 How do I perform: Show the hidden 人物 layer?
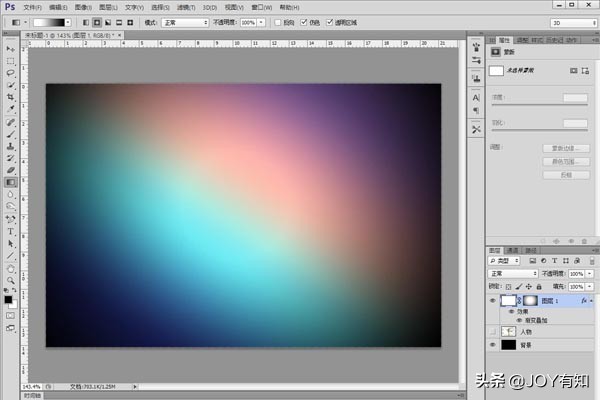pyautogui.click(x=492, y=331)
